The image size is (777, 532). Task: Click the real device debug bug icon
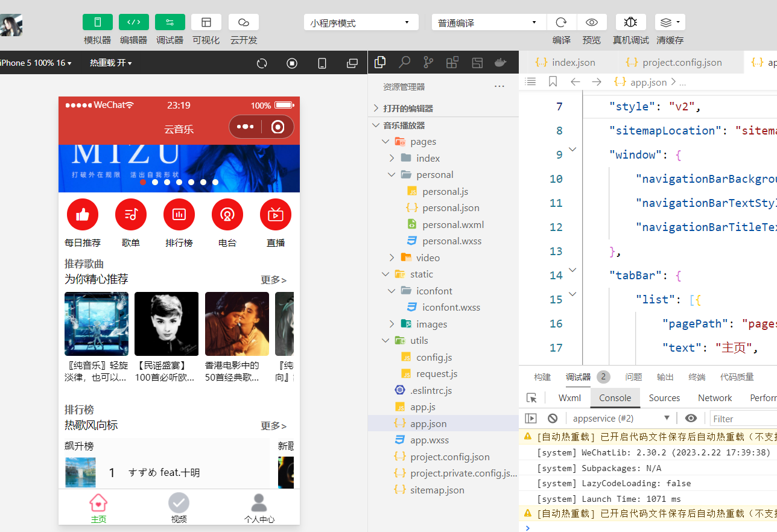tap(630, 22)
